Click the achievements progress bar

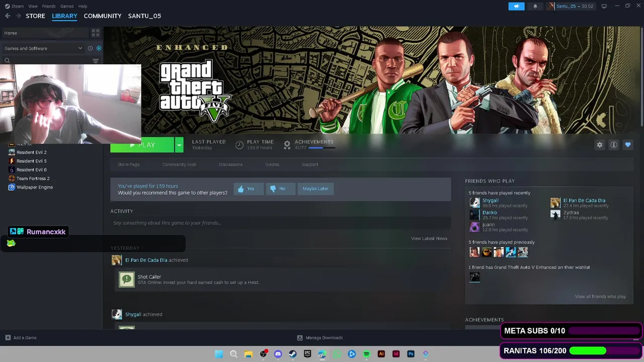click(x=322, y=148)
